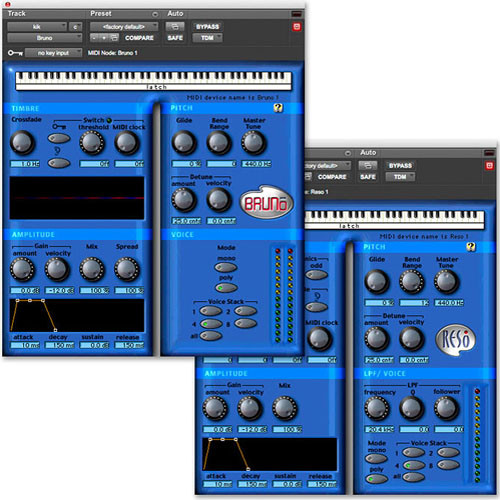Click the insert position c button
Screen dimensions: 500x500
point(75,27)
